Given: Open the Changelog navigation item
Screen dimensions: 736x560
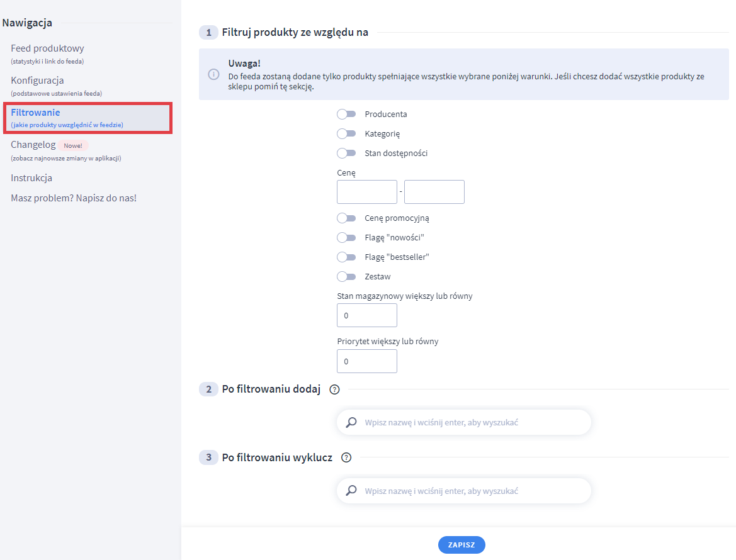Looking at the screenshot, I should click(33, 145).
